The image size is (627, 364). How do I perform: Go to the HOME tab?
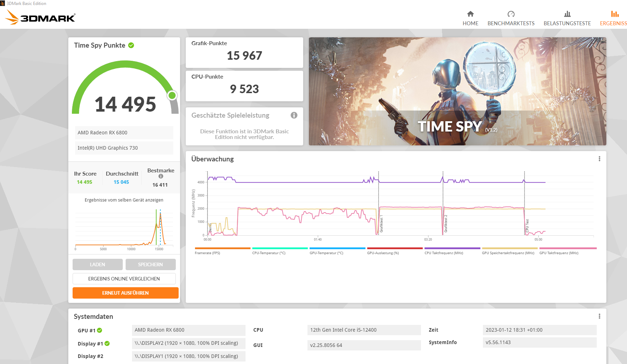tap(470, 18)
